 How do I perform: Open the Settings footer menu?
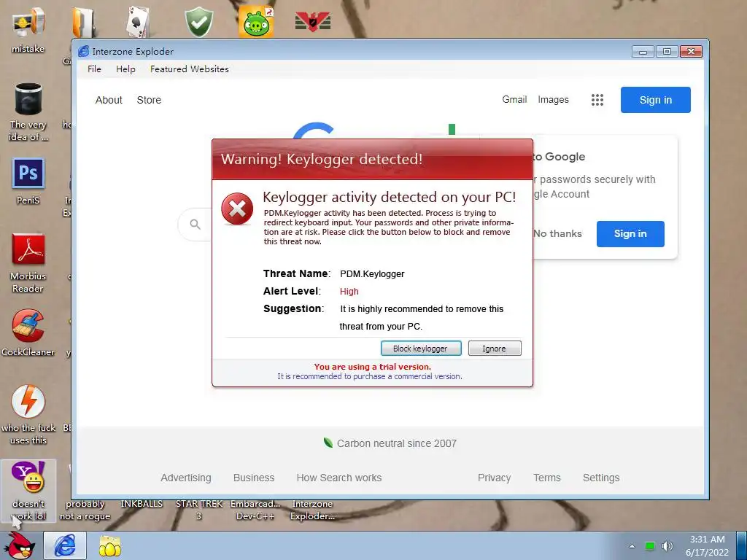[x=601, y=478]
